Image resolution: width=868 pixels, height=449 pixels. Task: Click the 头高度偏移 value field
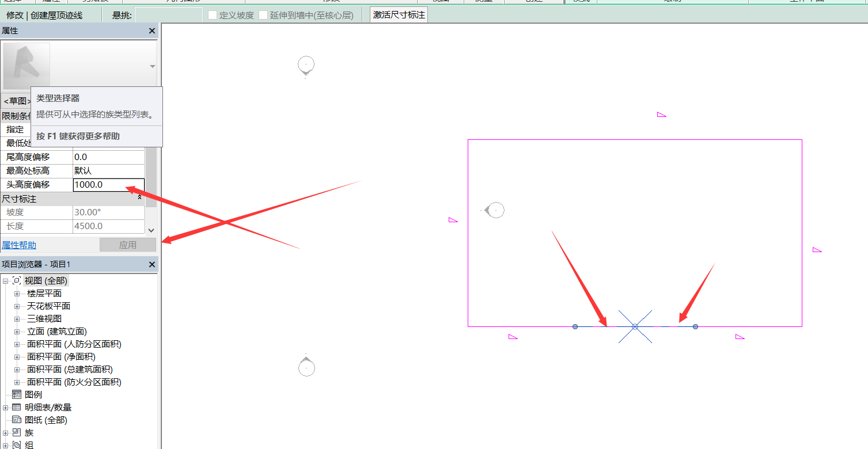pyautogui.click(x=109, y=185)
